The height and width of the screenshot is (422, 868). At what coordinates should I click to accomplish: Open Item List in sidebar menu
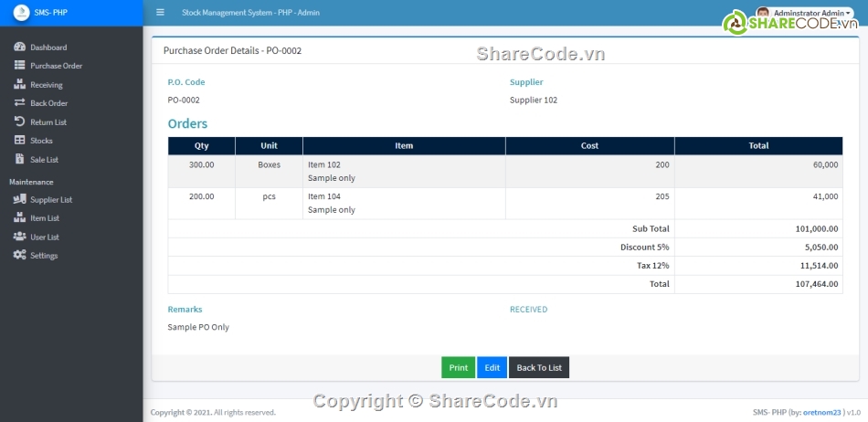45,218
